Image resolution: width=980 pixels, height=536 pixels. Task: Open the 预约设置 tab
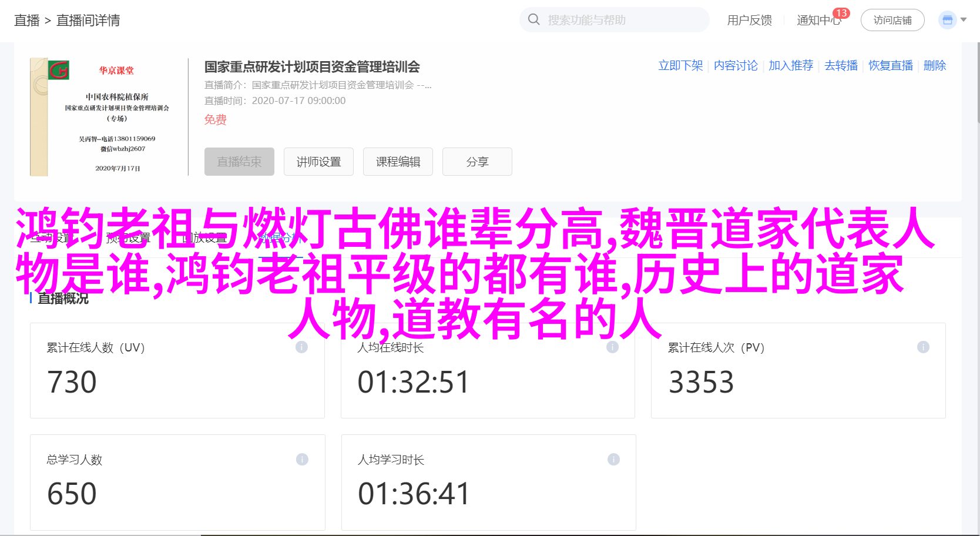[128, 238]
